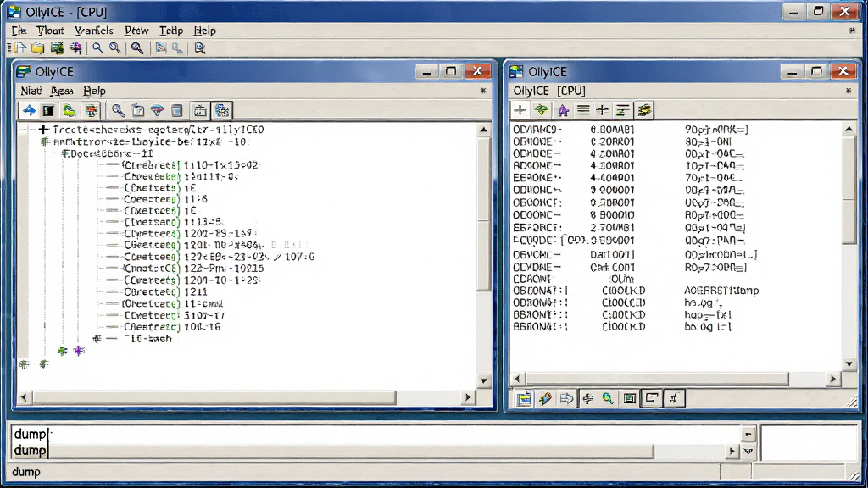Click the green leaf icon in right window toolbar

coord(541,110)
